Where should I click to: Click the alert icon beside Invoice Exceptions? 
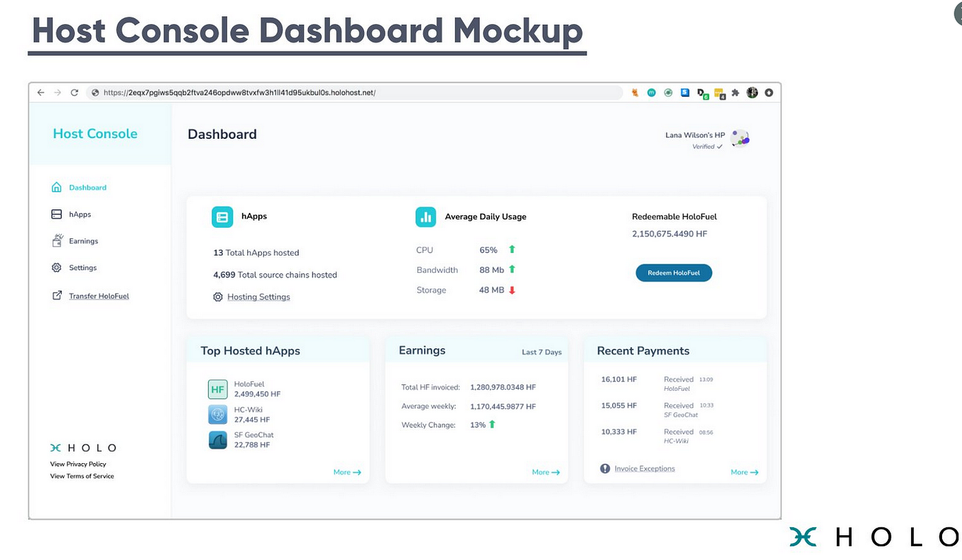click(x=605, y=469)
